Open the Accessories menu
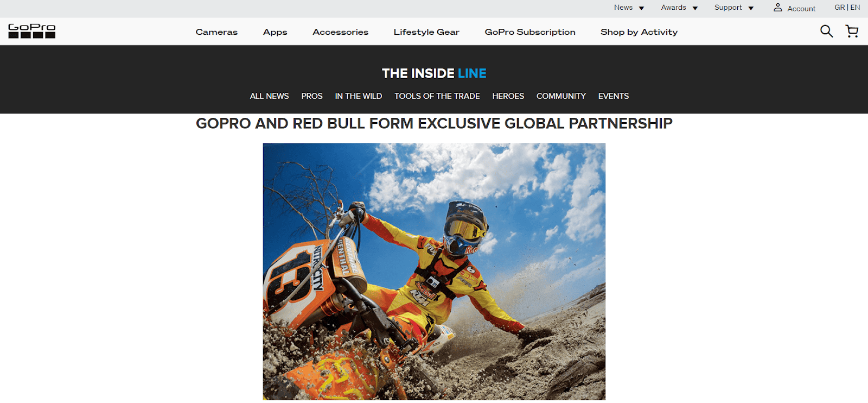Viewport: 868px width, 403px height. click(x=340, y=32)
